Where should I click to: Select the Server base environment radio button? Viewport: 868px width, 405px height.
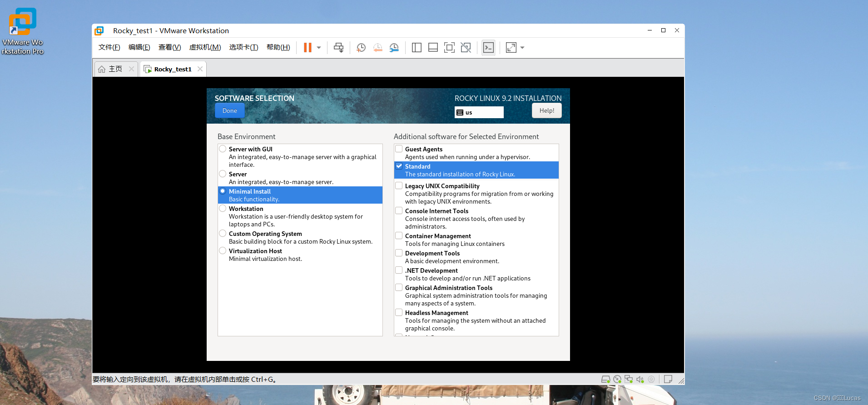pyautogui.click(x=223, y=174)
